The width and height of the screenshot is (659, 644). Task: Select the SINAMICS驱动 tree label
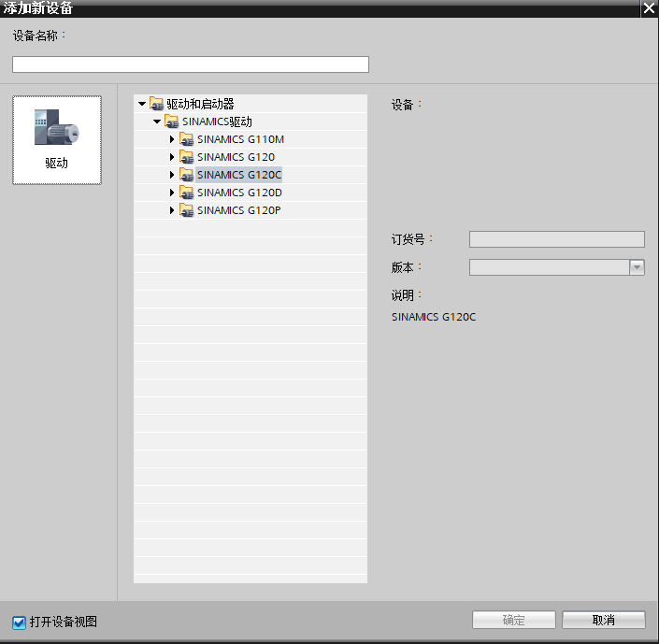[x=217, y=122]
